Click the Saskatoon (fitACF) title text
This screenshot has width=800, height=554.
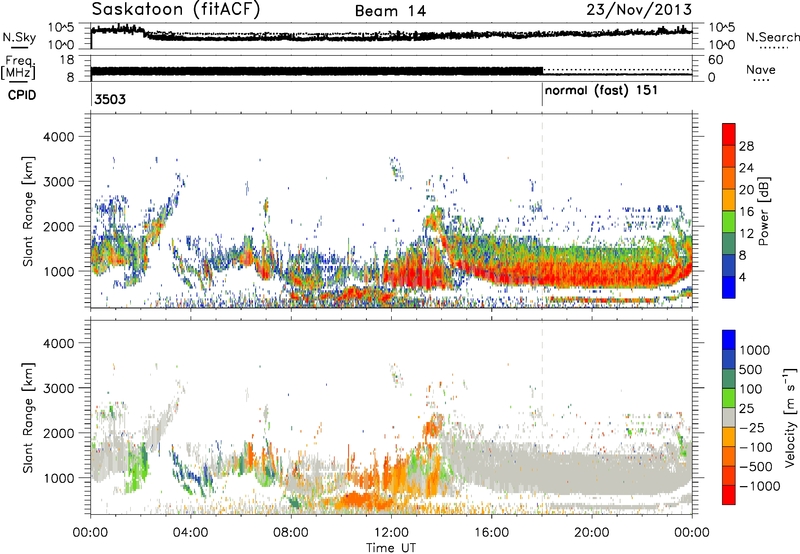tap(176, 10)
